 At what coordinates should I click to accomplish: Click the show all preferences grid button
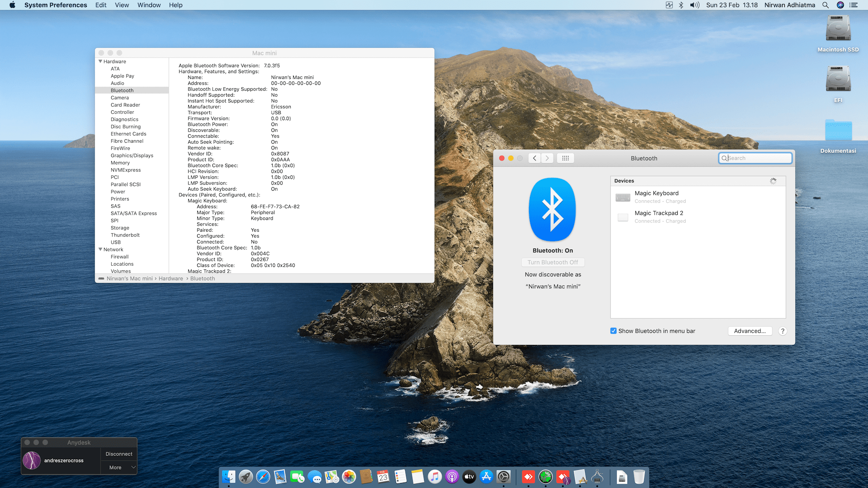click(x=566, y=158)
